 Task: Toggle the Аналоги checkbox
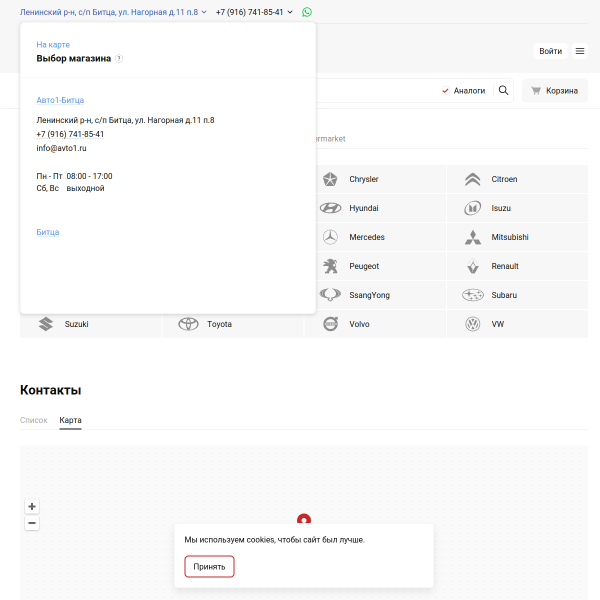[446, 90]
